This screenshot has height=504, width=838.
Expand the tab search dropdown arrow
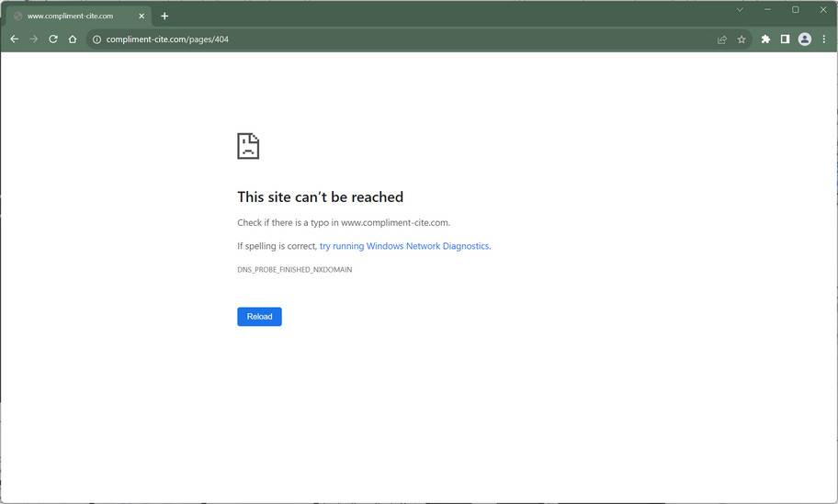[740, 9]
